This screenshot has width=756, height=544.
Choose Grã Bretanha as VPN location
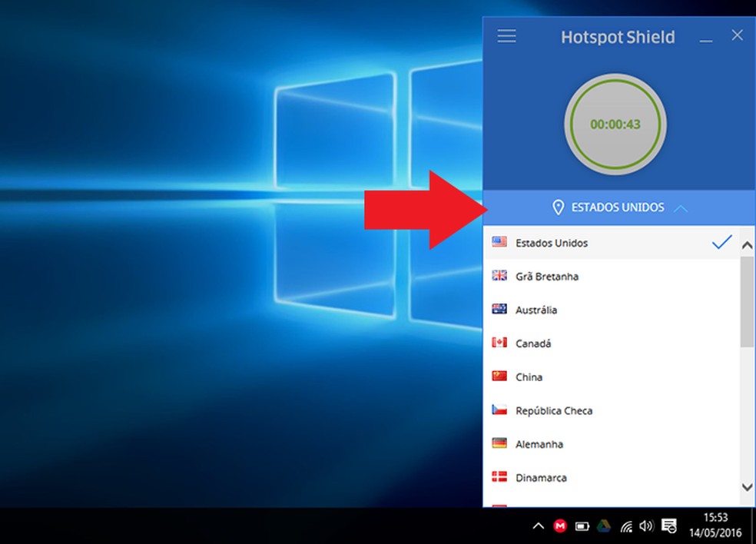(x=547, y=277)
